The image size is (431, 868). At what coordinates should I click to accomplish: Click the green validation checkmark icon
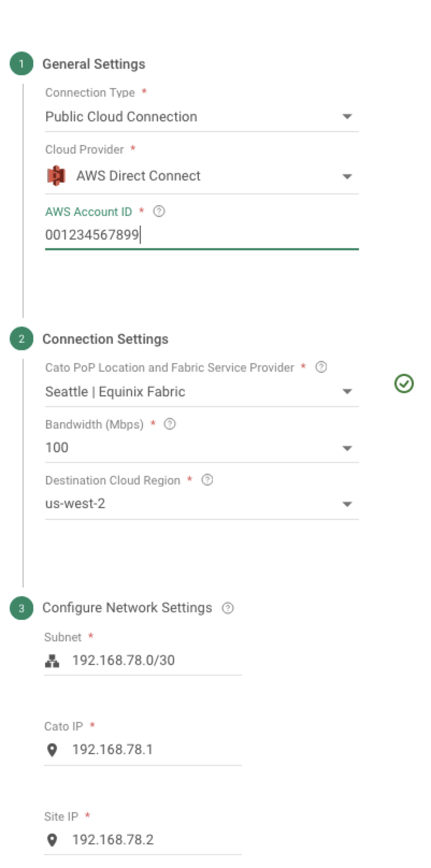404,384
